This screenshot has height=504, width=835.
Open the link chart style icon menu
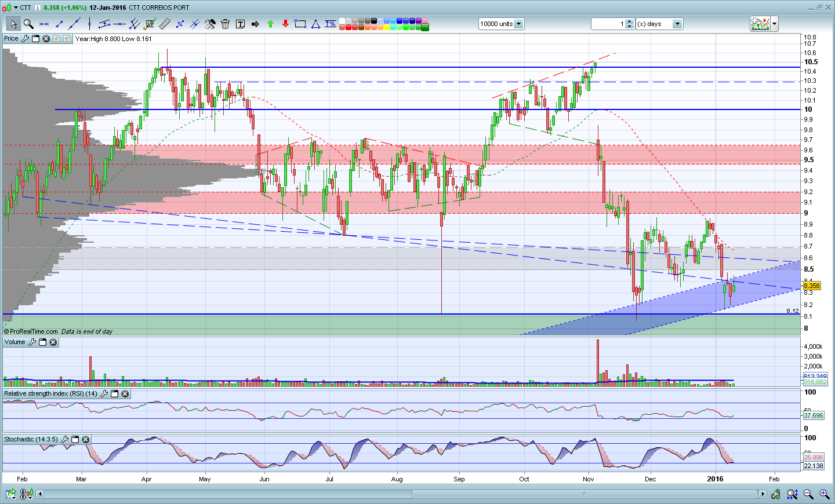26,494
